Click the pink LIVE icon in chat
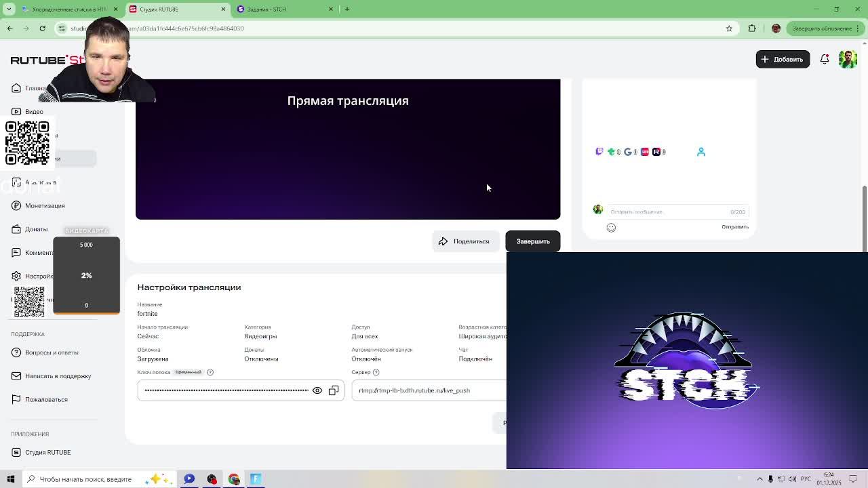Screen dimensions: 868x488 point(645,152)
